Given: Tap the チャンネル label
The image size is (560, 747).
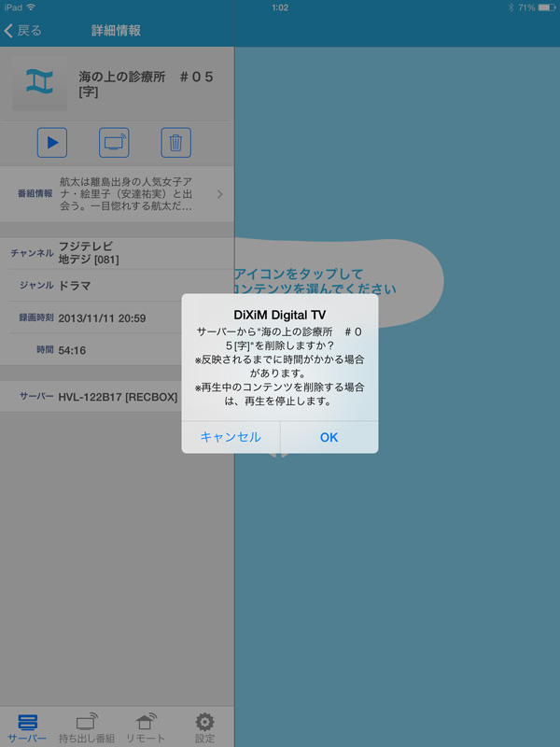Looking at the screenshot, I should [x=32, y=253].
